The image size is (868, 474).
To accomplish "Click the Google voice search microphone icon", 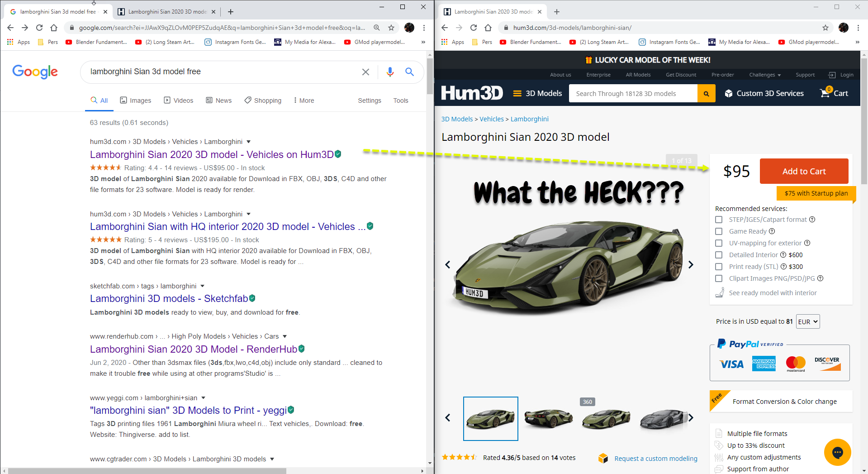I will pyautogui.click(x=390, y=72).
